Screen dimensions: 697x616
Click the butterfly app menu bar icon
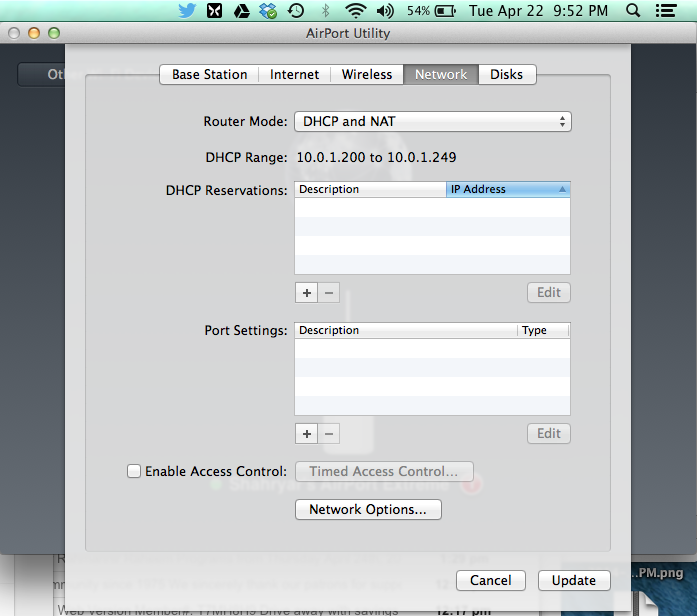pos(214,10)
